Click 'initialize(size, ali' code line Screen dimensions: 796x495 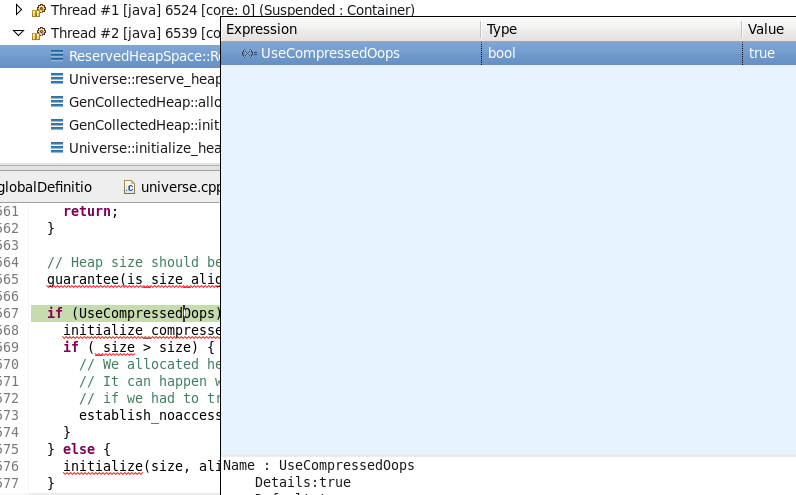[x=142, y=466]
